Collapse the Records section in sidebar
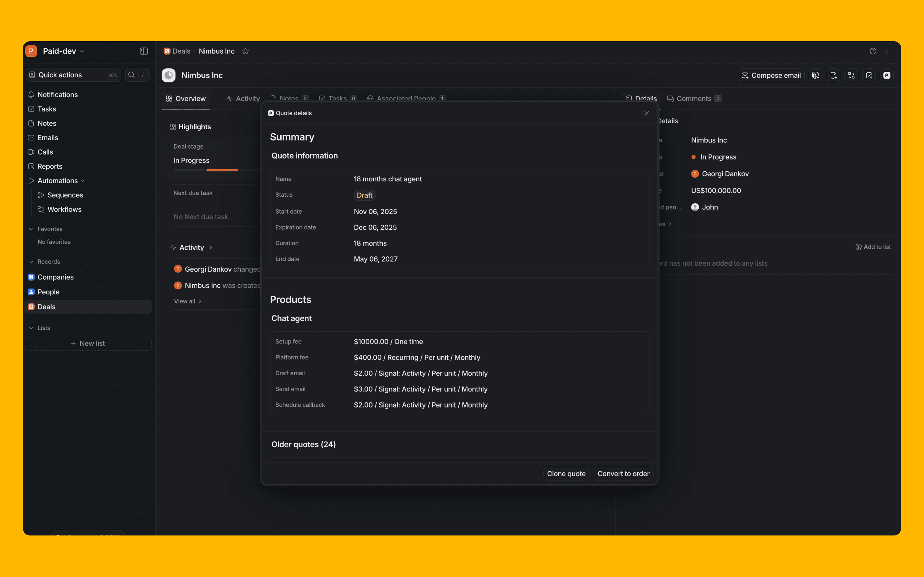 [31, 262]
